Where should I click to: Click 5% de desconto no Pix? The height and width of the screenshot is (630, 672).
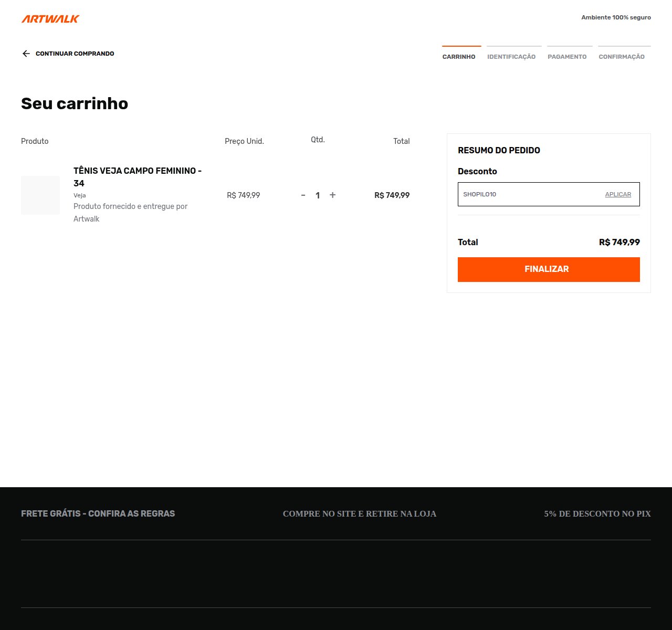click(597, 514)
